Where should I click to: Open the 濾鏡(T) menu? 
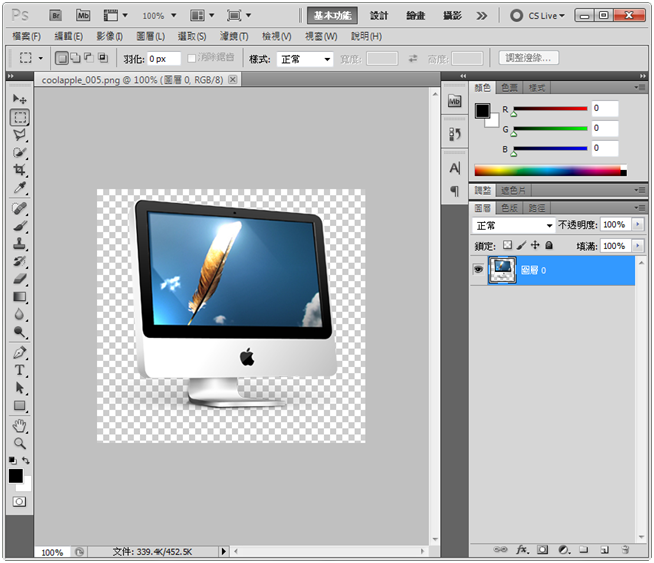[x=234, y=37]
